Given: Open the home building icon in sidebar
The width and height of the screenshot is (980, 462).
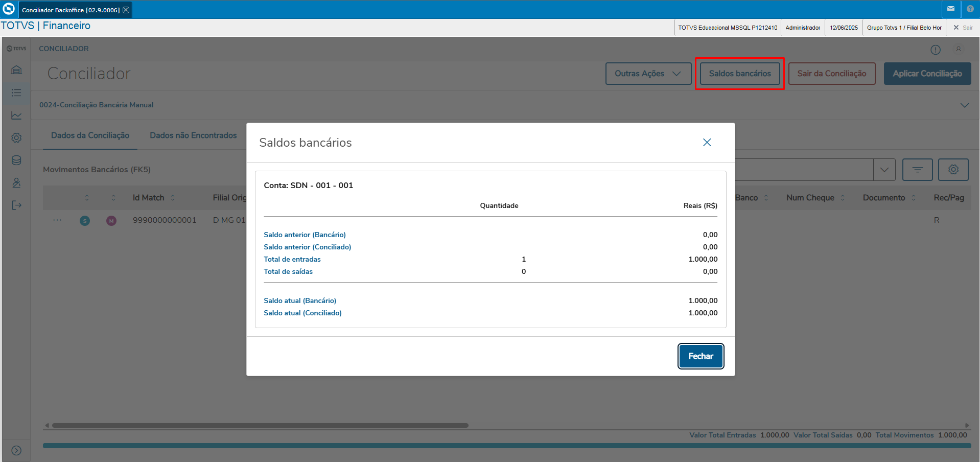Looking at the screenshot, I should (x=16, y=70).
